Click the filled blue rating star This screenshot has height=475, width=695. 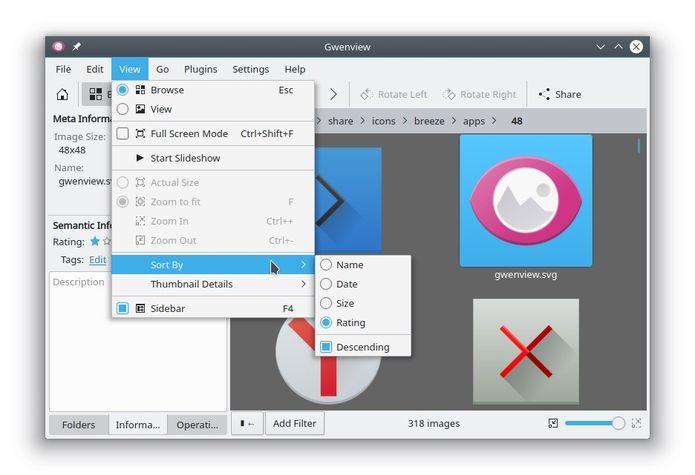(x=95, y=241)
